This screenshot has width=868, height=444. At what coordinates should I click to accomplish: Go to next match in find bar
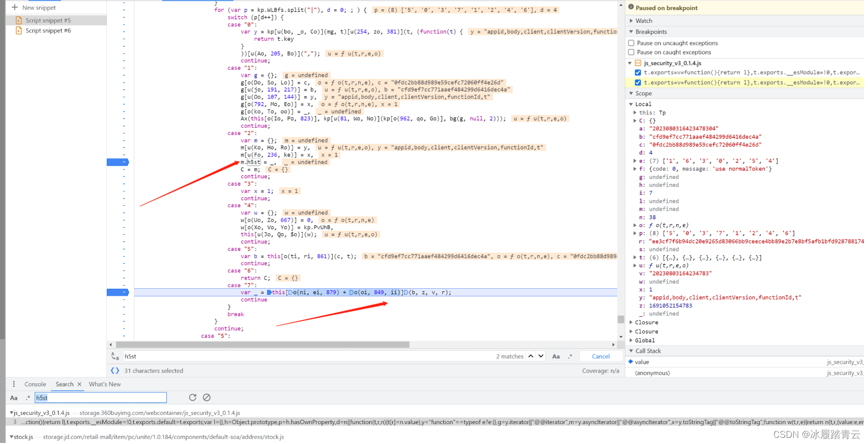(x=541, y=357)
